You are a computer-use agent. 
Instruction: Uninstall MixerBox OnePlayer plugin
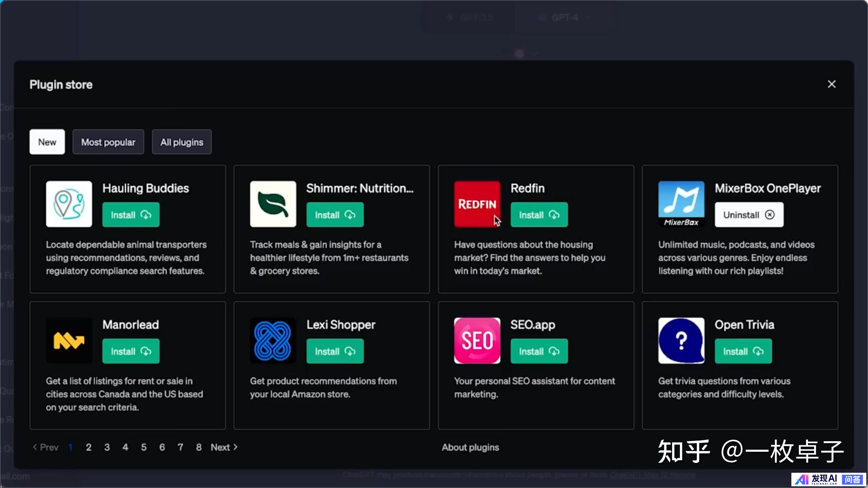point(749,215)
